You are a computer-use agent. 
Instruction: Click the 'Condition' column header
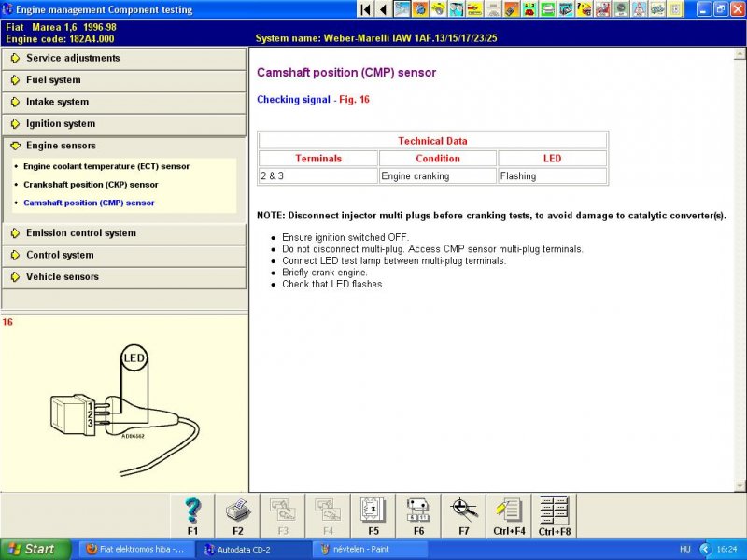pos(438,159)
